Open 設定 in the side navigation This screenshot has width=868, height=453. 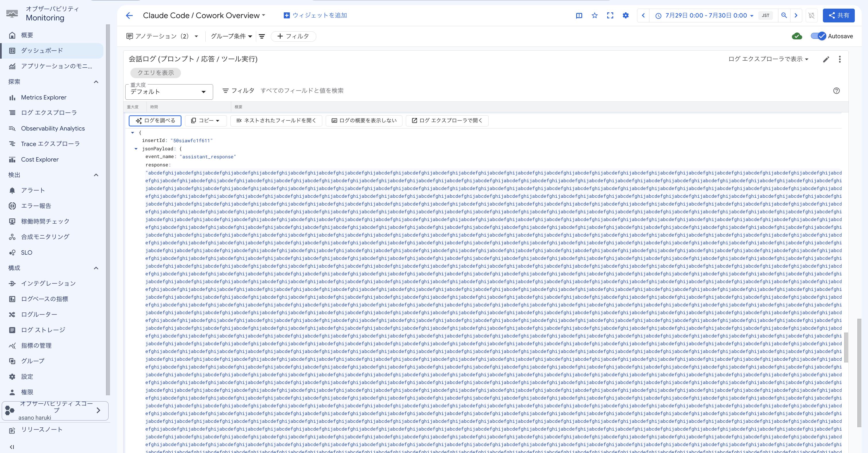pos(52,377)
